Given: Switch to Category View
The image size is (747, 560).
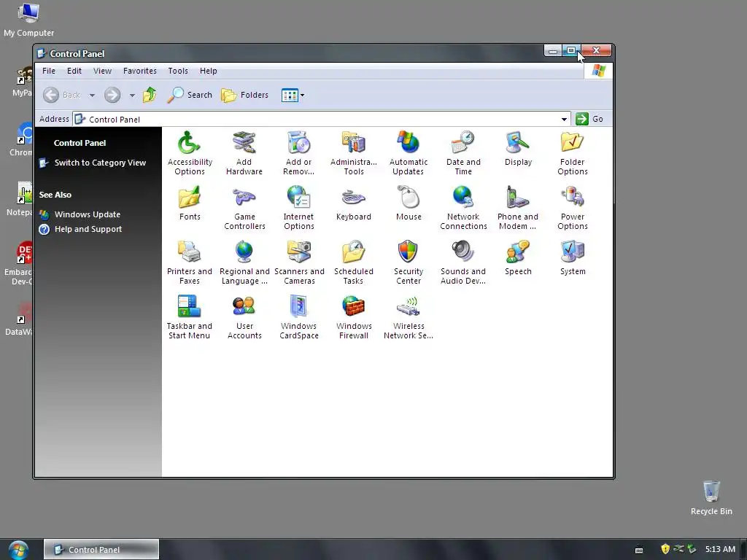Looking at the screenshot, I should click(x=93, y=163).
